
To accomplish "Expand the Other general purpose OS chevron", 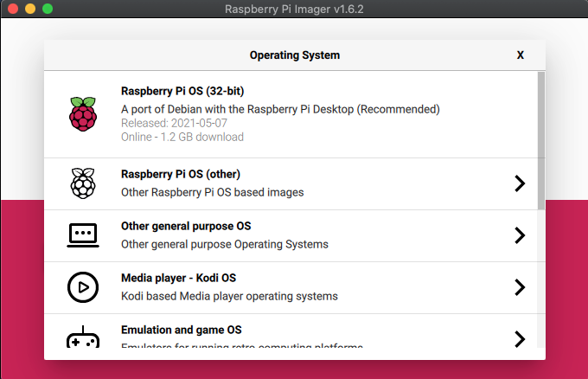I will [520, 235].
